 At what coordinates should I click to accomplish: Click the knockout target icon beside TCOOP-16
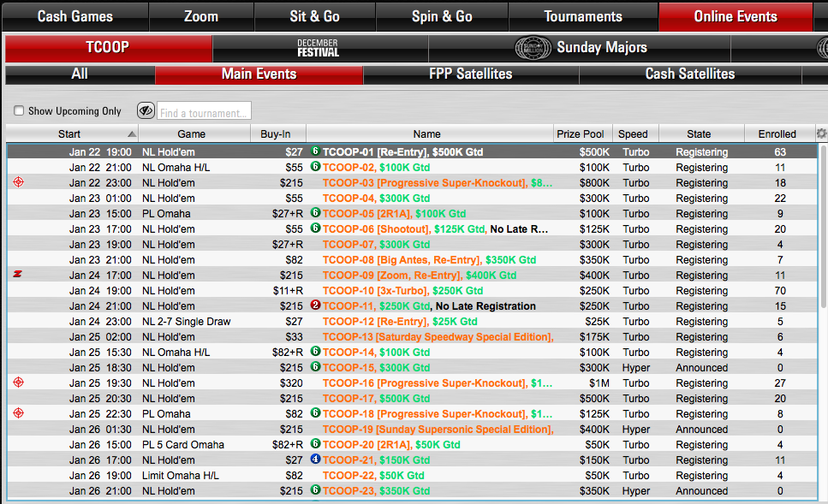19,382
